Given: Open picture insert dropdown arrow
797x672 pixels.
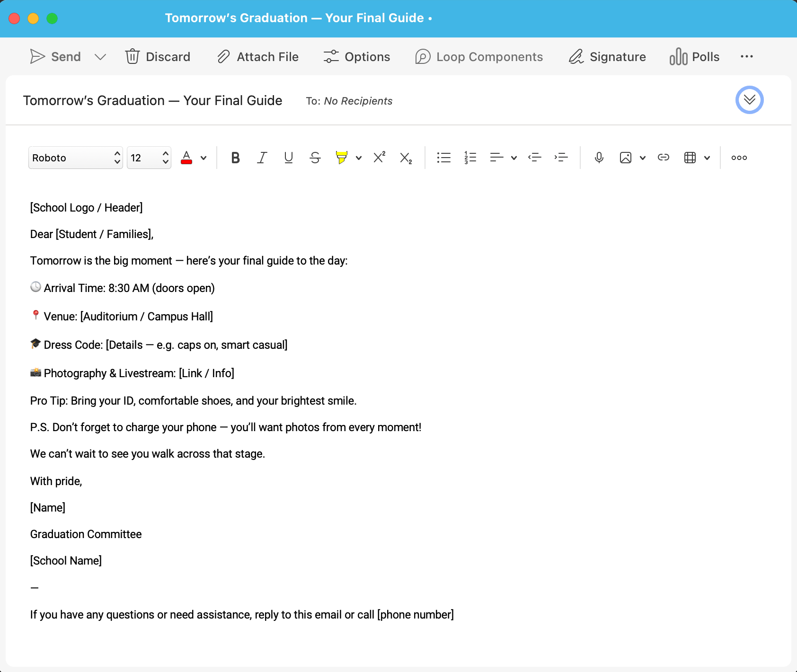Looking at the screenshot, I should coord(643,158).
